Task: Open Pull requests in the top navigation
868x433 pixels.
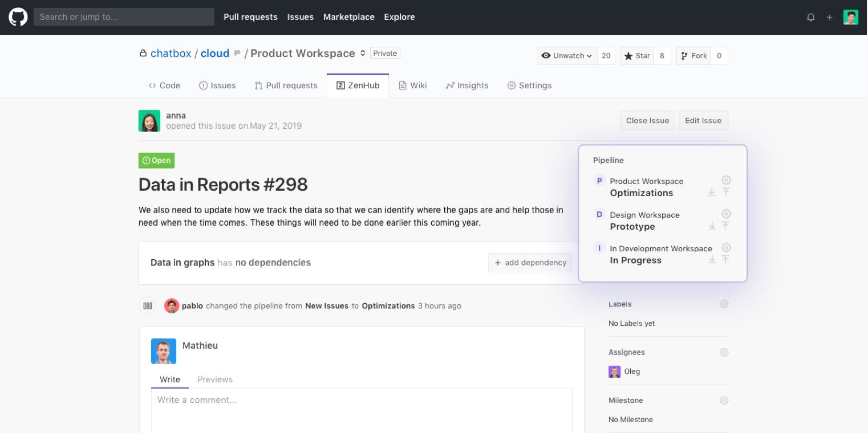Action: (x=250, y=17)
